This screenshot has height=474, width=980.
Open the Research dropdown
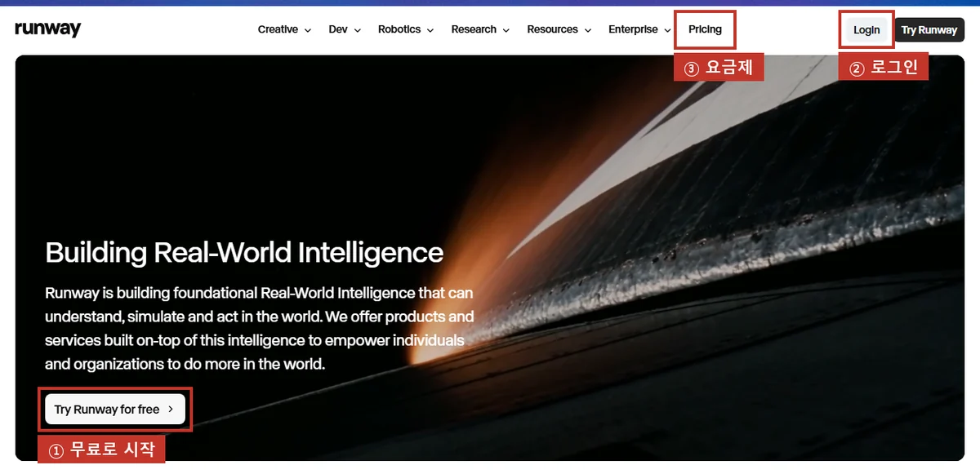point(480,29)
